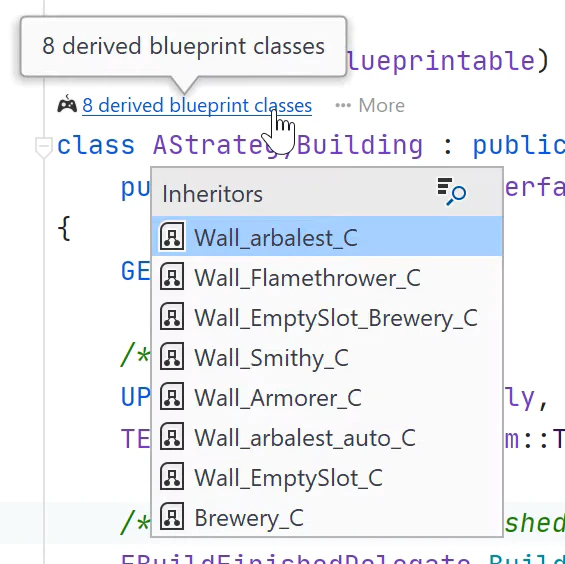Open the More code lens options
The height and width of the screenshot is (564, 565).
point(370,105)
